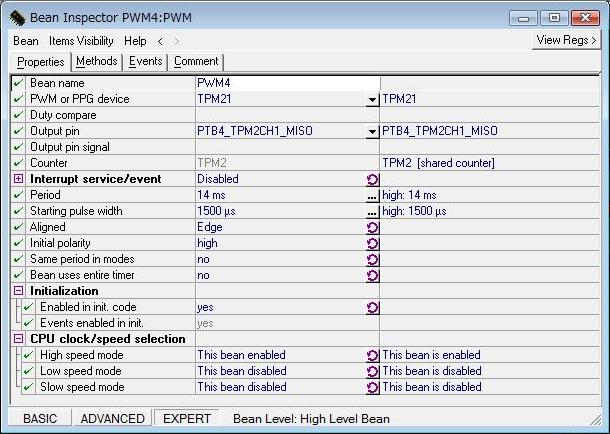Click the green check mark beside Duty compare
This screenshot has width=610, height=434.
pyautogui.click(x=18, y=115)
